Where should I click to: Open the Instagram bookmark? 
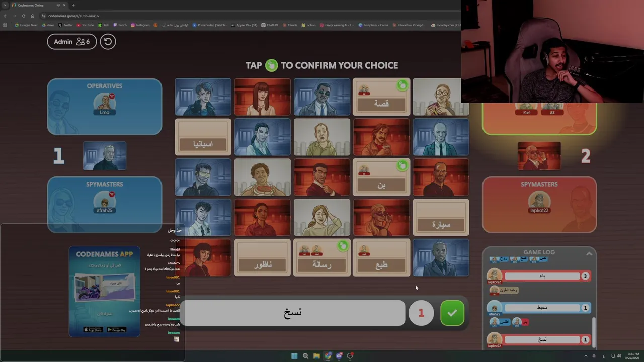click(x=140, y=25)
